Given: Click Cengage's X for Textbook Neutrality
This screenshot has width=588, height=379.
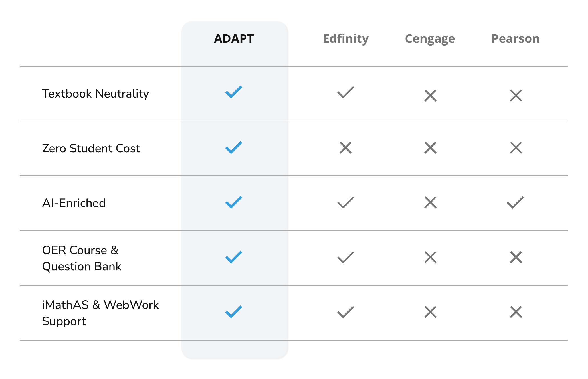Looking at the screenshot, I should click(x=430, y=96).
